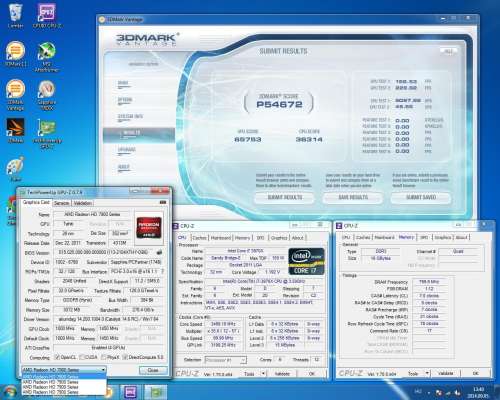Open the Processor #1 selection dropdown
This screenshot has width=500, height=400.
click(x=225, y=360)
